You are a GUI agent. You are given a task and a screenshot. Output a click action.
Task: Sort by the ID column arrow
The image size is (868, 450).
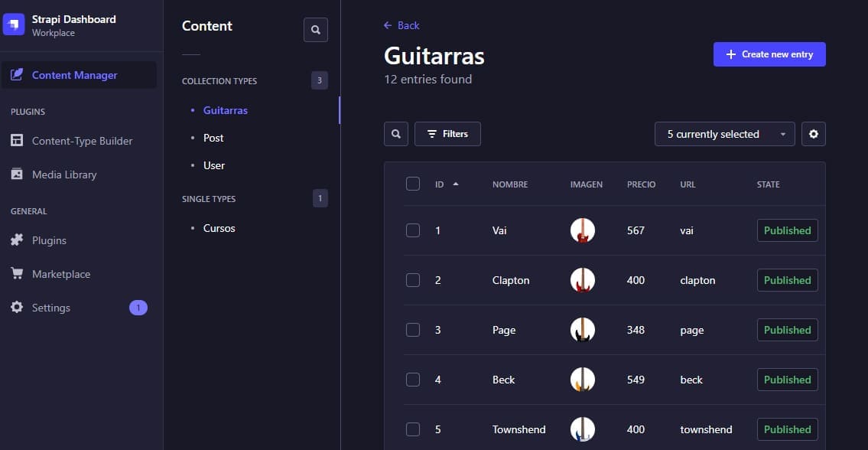coord(456,184)
